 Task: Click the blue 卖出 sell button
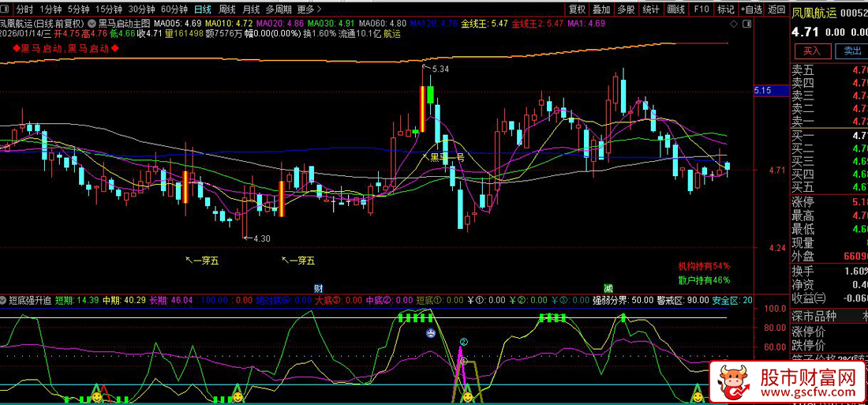point(852,51)
